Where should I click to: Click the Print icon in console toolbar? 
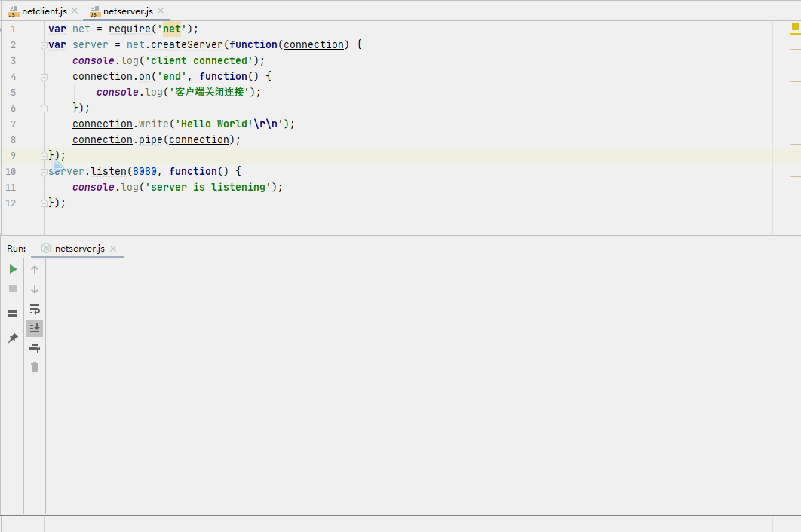(x=35, y=348)
